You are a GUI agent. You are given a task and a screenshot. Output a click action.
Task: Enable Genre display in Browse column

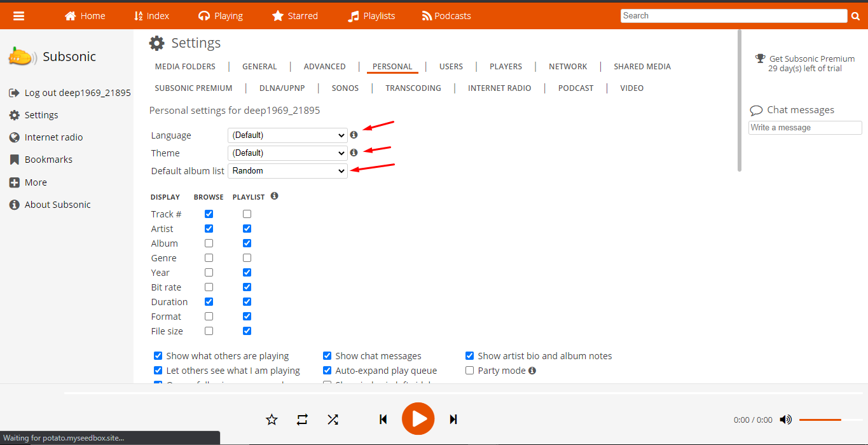[209, 257]
